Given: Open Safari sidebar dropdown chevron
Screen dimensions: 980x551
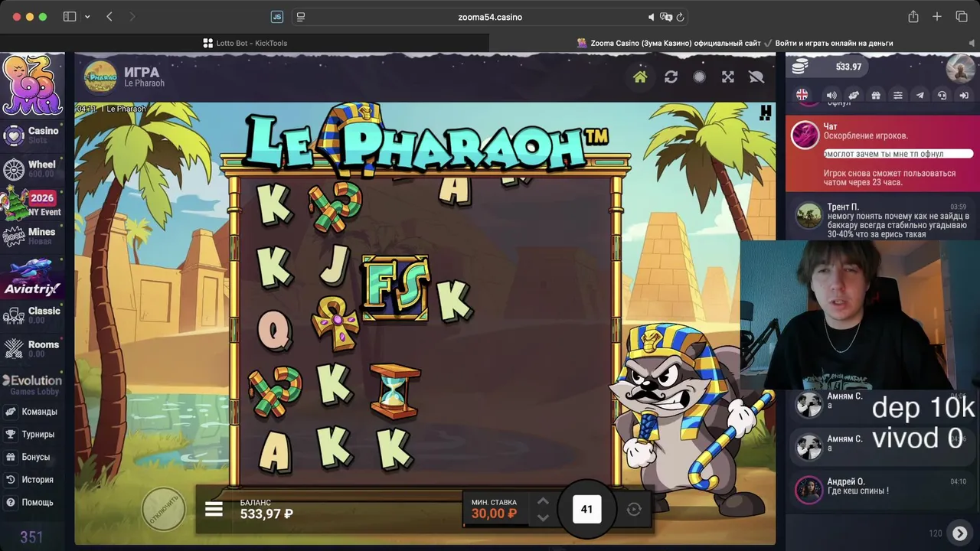Looking at the screenshot, I should click(x=87, y=17).
